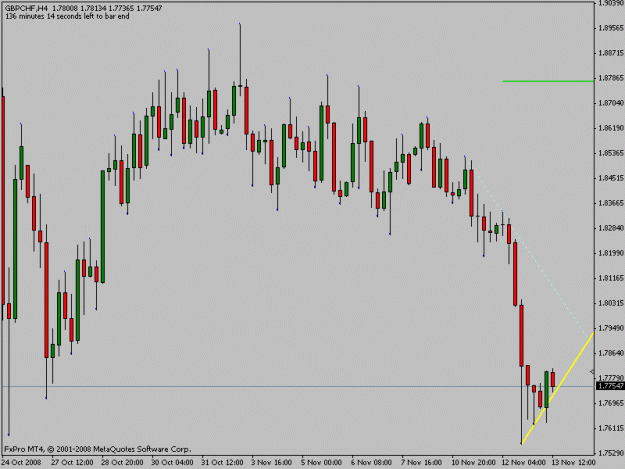The height and width of the screenshot is (469, 625).
Task: Click the 31 Oct 12:00 time label
Action: pos(222,463)
